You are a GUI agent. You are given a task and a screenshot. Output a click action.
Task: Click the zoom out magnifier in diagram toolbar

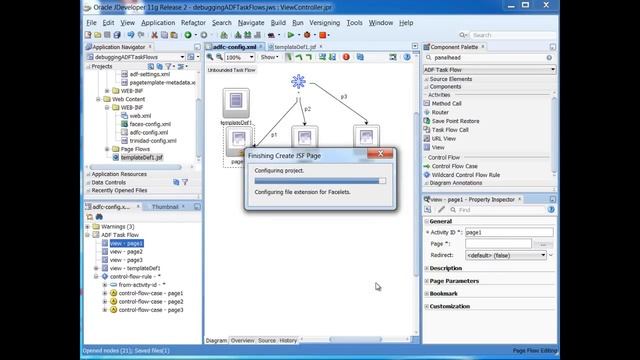point(219,57)
